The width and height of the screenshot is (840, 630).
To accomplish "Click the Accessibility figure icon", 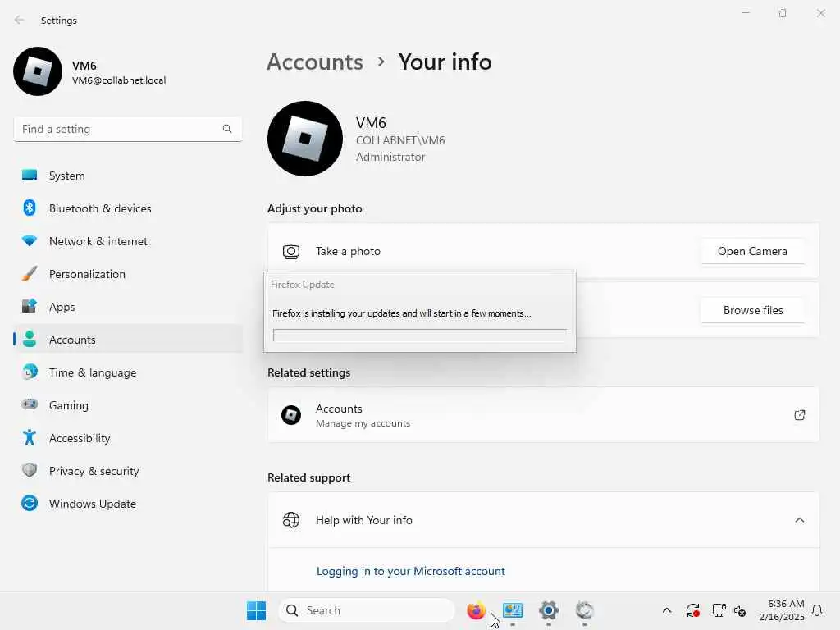I will tap(30, 438).
